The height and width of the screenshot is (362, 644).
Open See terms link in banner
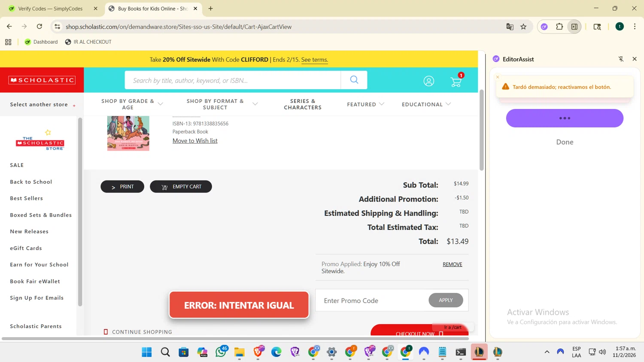[x=314, y=60]
